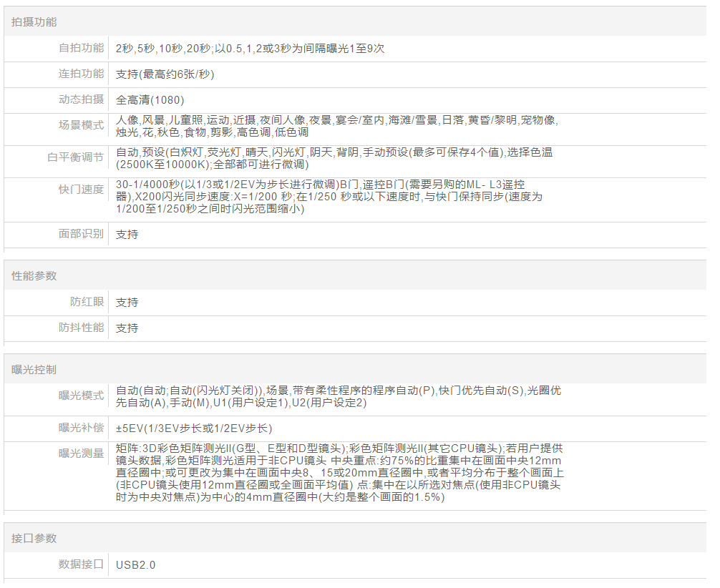
Task: Click the 拍摄功能 section header
Action: coord(34,22)
